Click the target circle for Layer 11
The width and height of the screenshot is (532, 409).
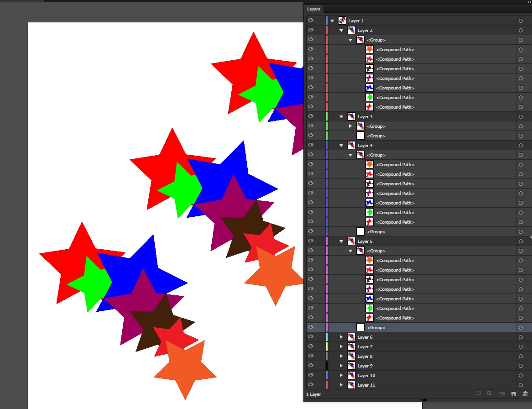[521, 385]
